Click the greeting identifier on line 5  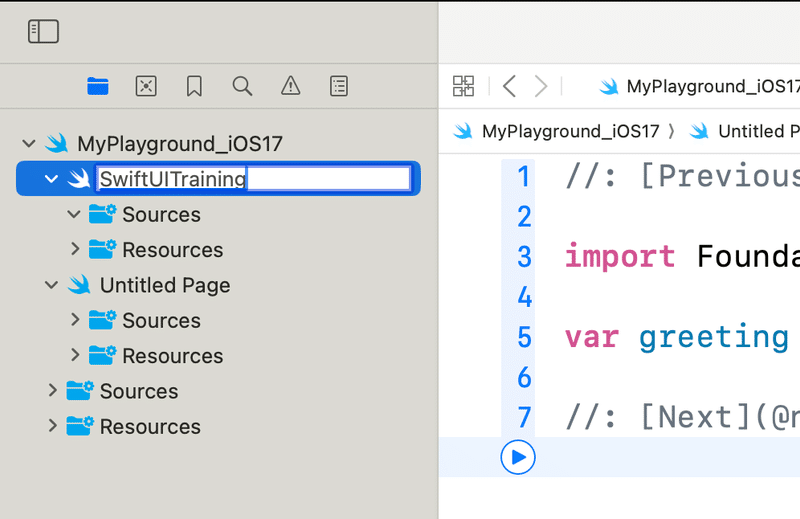click(x=714, y=338)
